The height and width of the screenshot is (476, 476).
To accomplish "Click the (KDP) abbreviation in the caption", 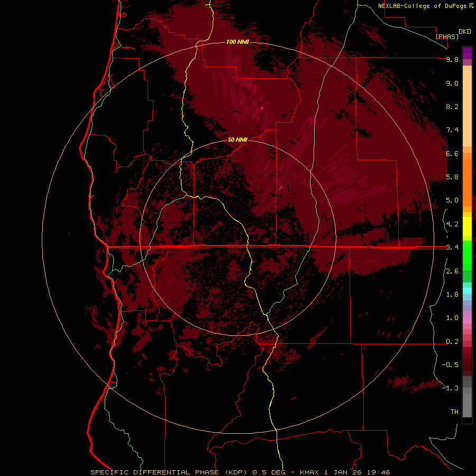I will click(236, 472).
